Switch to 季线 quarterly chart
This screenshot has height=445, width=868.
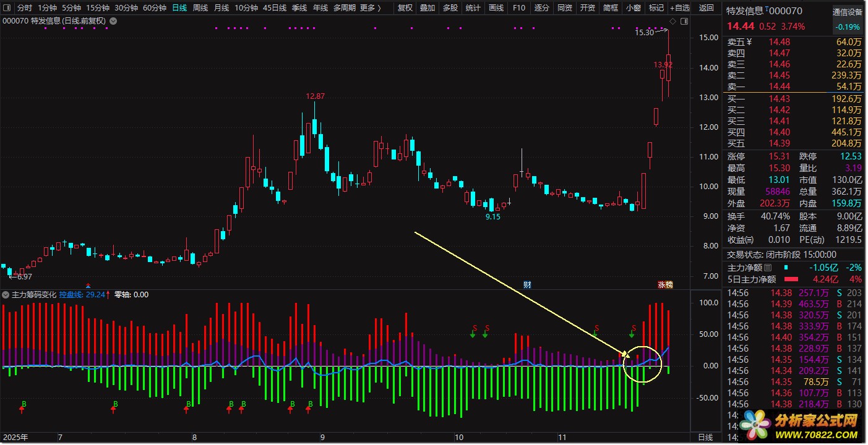[x=299, y=8]
